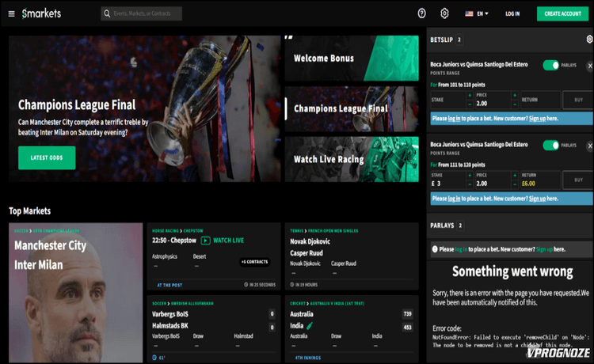Open the Varbergs BoIS match
Viewport: 594px width, 364px height.
(x=170, y=314)
